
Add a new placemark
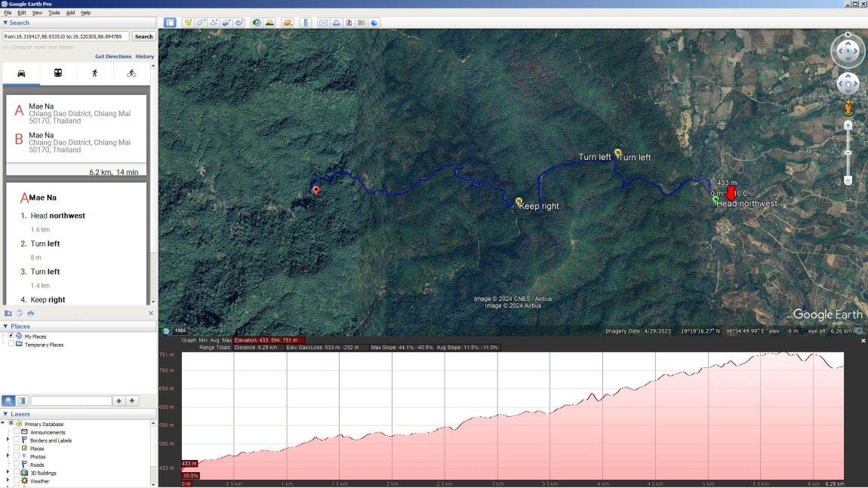(x=187, y=23)
